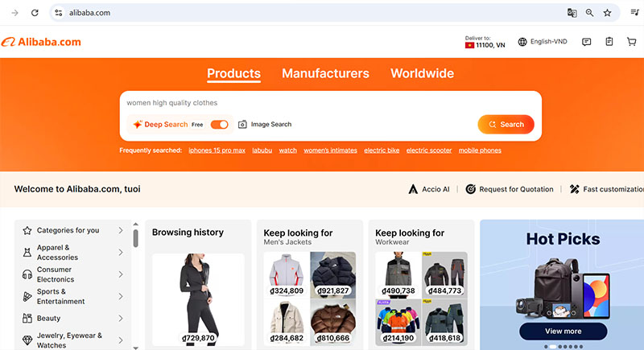Click the category sidebar scrollbar
Image resolution: width=644 pixels, height=350 pixels.
point(135,238)
